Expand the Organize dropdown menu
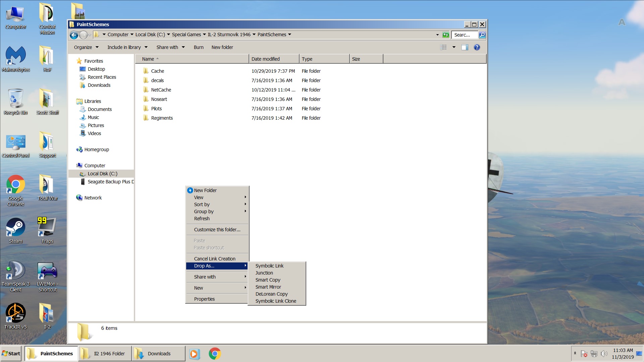The height and width of the screenshot is (362, 644). (86, 47)
